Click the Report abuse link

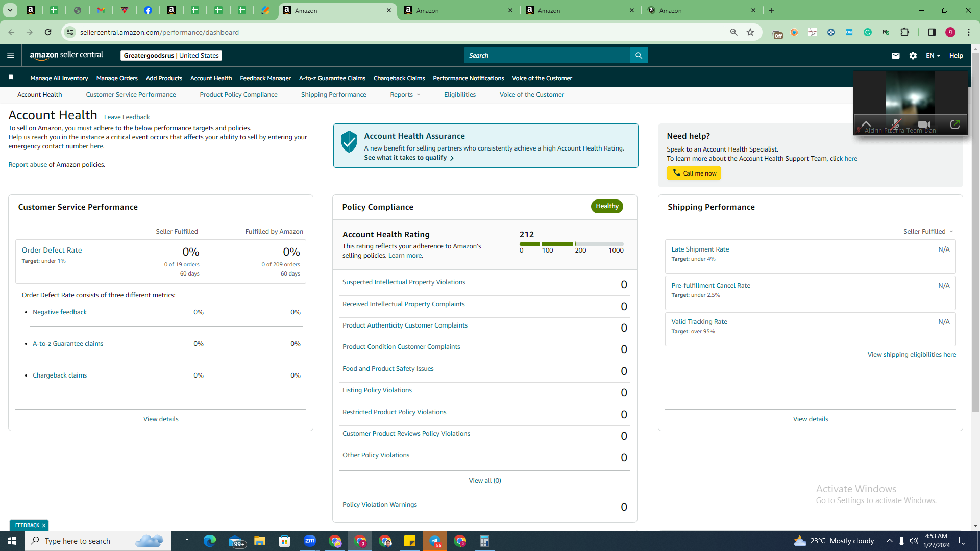point(28,165)
